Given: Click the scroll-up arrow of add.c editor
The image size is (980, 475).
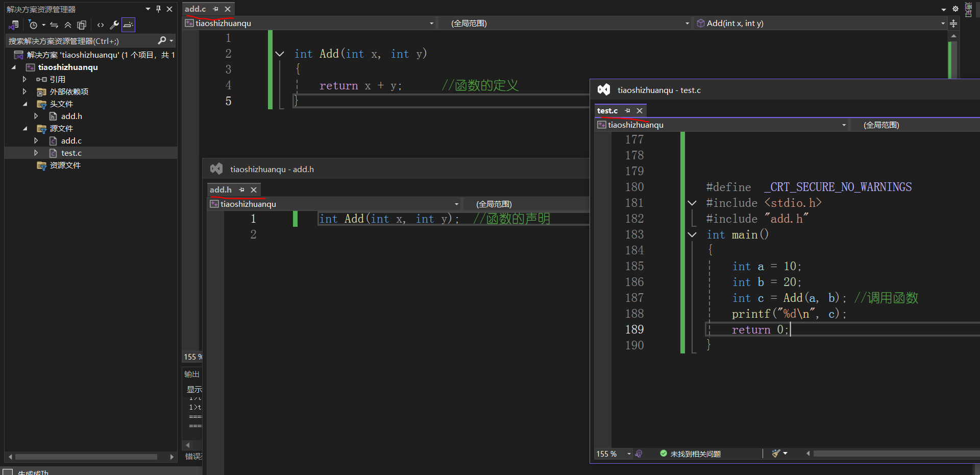Looking at the screenshot, I should click(953, 36).
